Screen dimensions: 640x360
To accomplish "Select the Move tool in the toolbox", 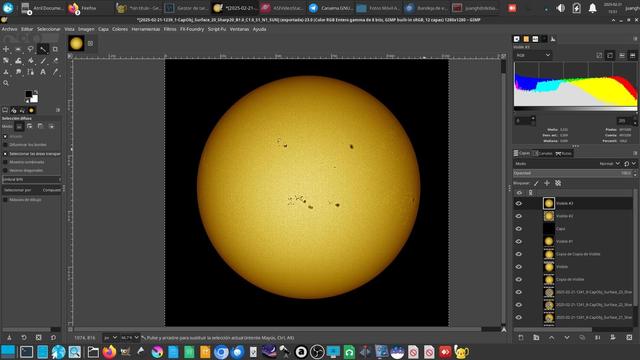I will click(6, 49).
